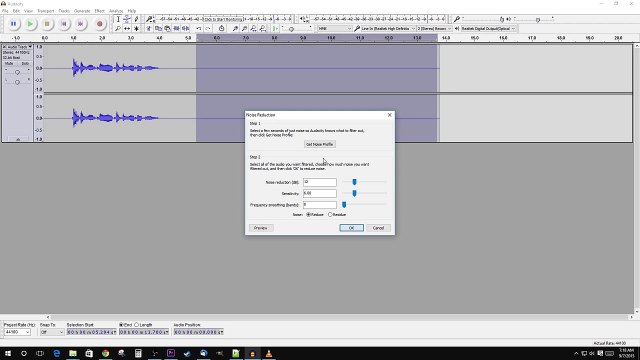Viewport: 640px width, 360px height.
Task: Click the Windows Start button
Action: point(8,353)
